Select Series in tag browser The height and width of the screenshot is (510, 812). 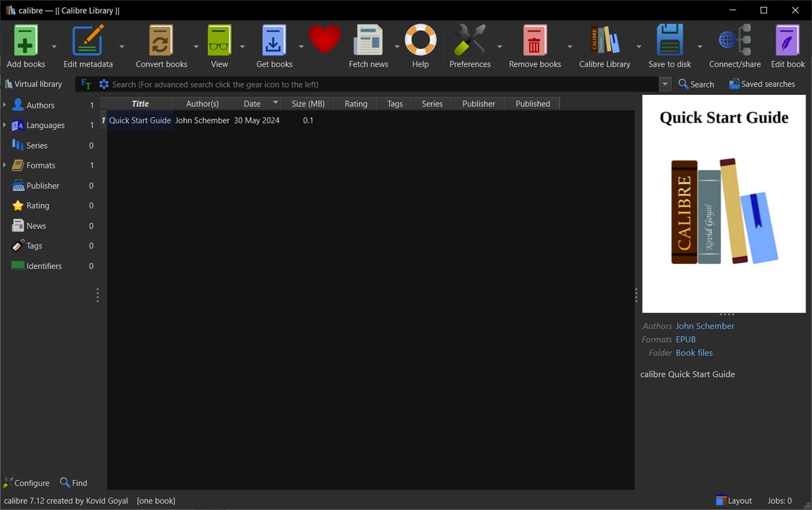[37, 145]
